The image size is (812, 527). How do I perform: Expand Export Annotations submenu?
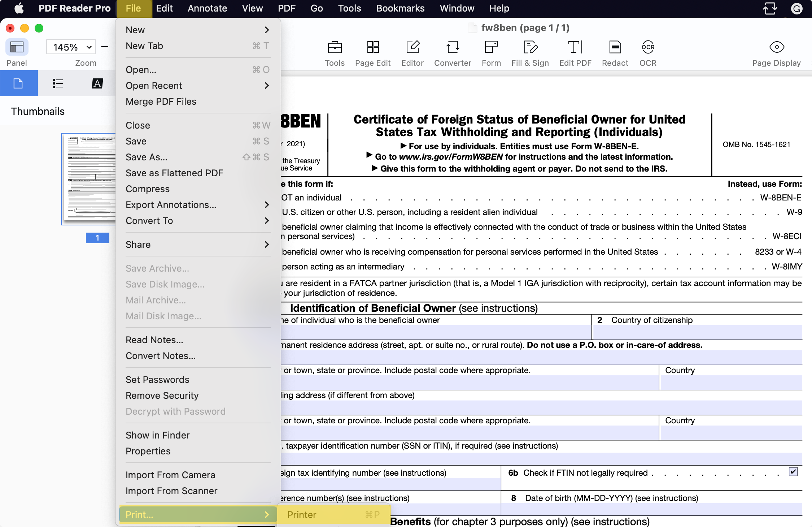pyautogui.click(x=198, y=205)
